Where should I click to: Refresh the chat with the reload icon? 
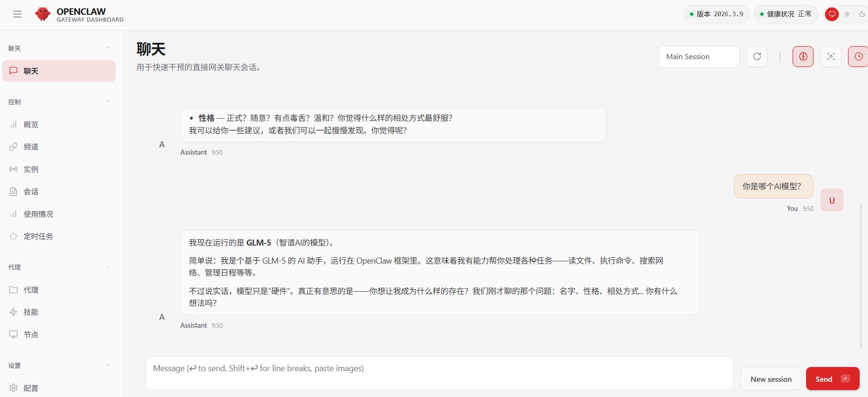[757, 56]
